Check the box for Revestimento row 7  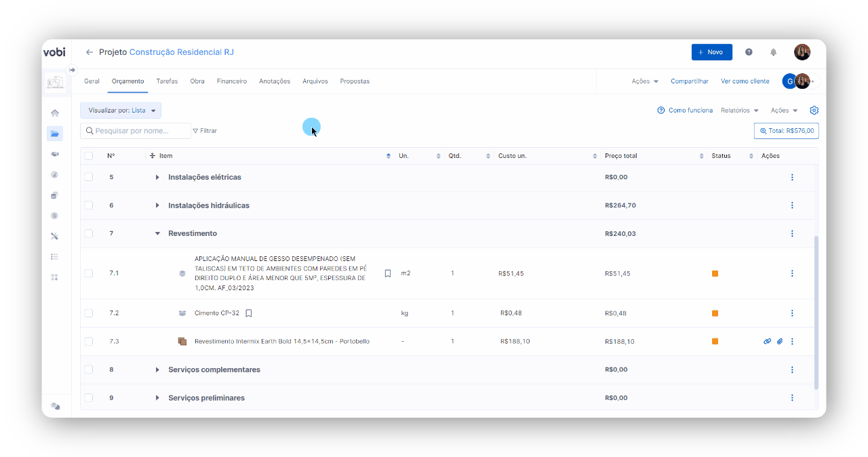(x=89, y=233)
